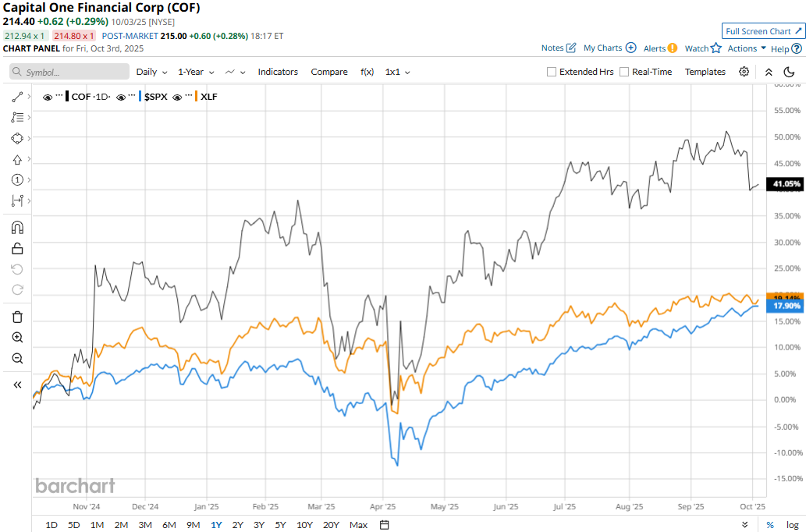
Task: Hide the $SPX comparison series
Action: [121, 98]
